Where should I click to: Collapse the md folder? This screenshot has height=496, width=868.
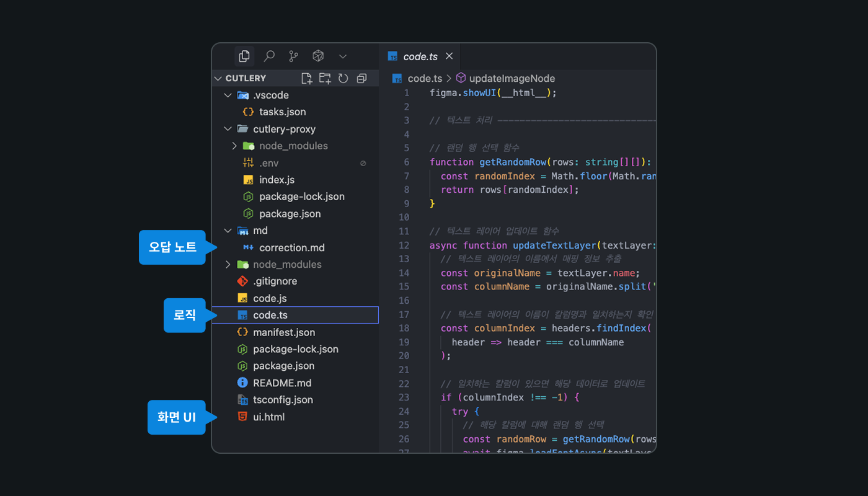point(228,231)
